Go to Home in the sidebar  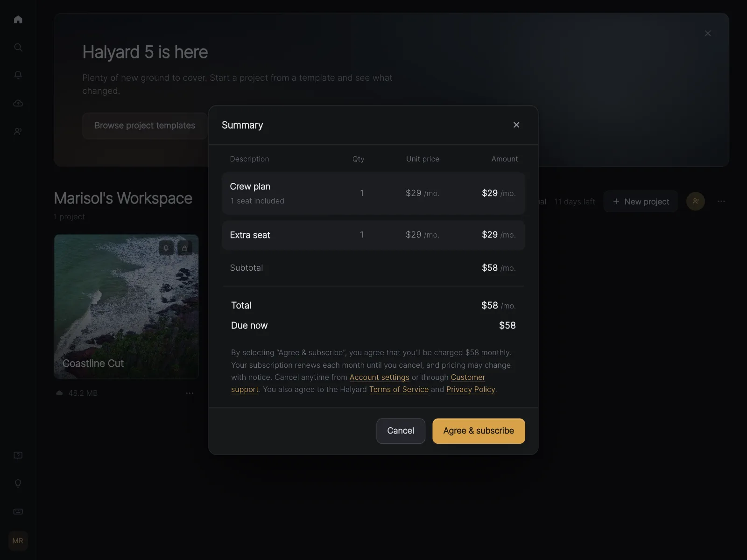click(x=18, y=19)
